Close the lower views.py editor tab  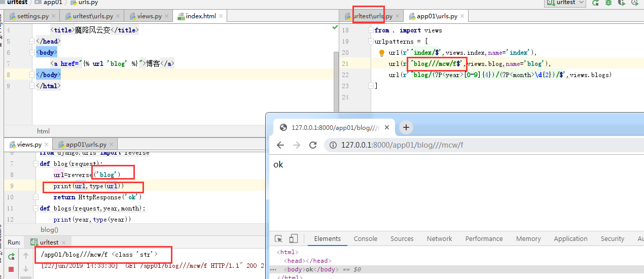[47, 145]
